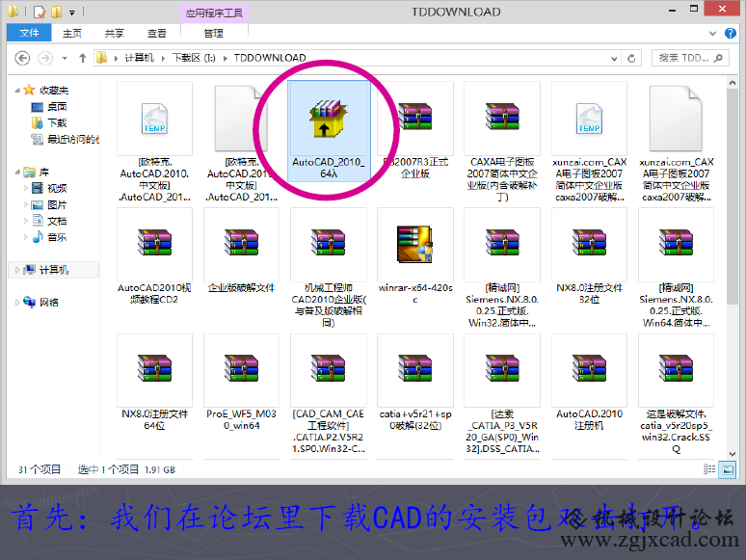Select the NX8.0注册文件32位 archive
The height and width of the screenshot is (560, 746).
(589, 243)
